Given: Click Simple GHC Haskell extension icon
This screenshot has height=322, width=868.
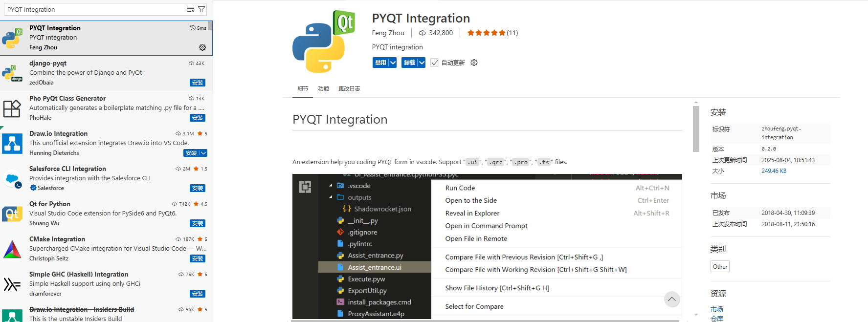Looking at the screenshot, I should pos(12,284).
